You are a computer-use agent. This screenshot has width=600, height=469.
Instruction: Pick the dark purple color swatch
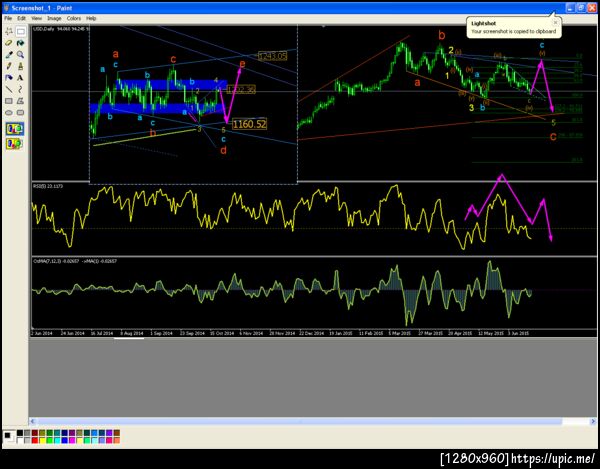(72, 433)
